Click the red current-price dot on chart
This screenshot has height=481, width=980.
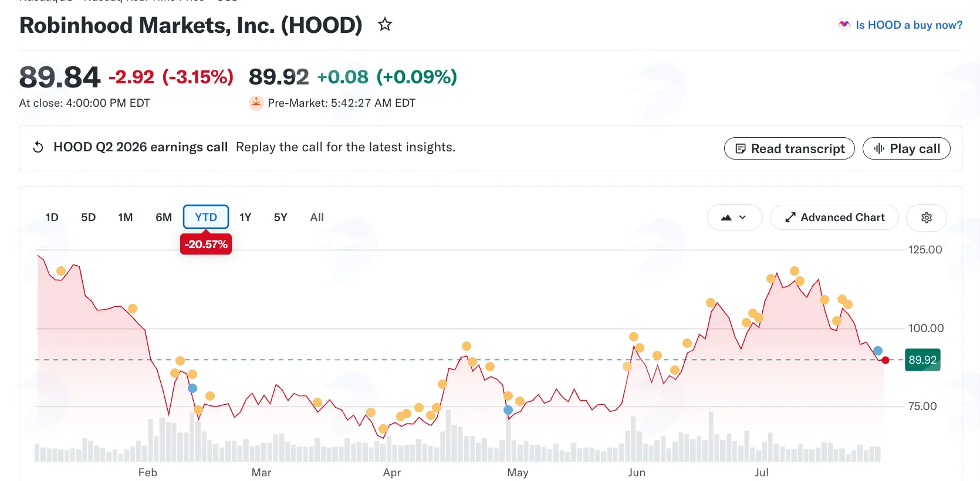coord(886,360)
